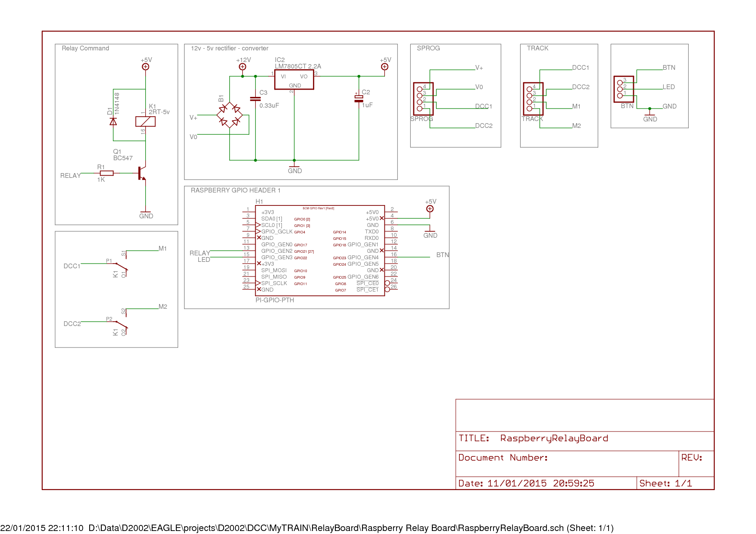756x534 pixels.
Task: Click the DCC1 label in the TRACK block
Action: pos(581,68)
